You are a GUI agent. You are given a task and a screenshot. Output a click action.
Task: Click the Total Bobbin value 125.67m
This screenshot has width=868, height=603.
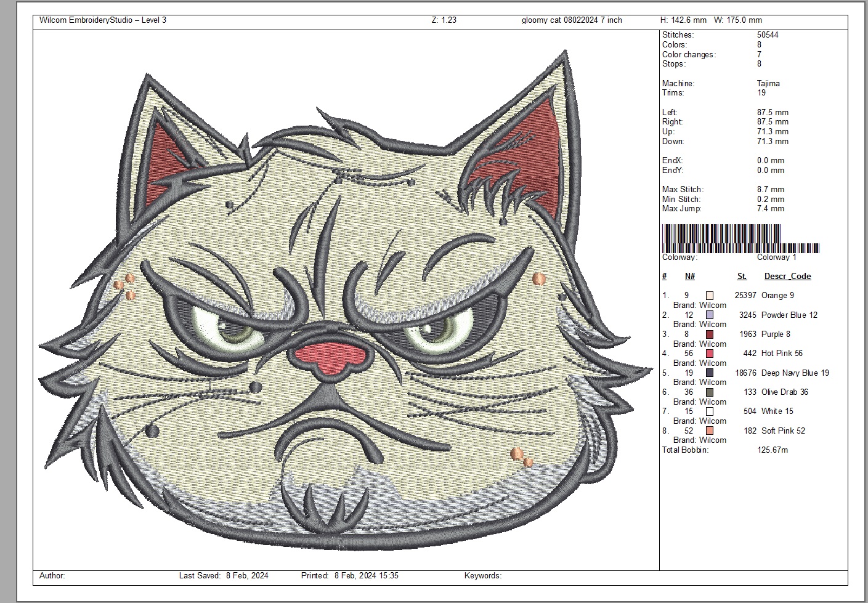(772, 450)
